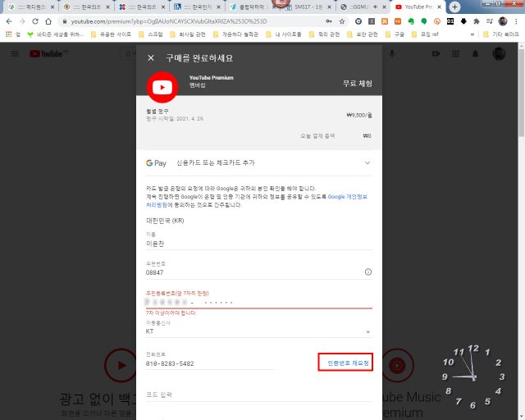525x420 pixels.
Task: Click the 무료 체험 label
Action: click(358, 84)
